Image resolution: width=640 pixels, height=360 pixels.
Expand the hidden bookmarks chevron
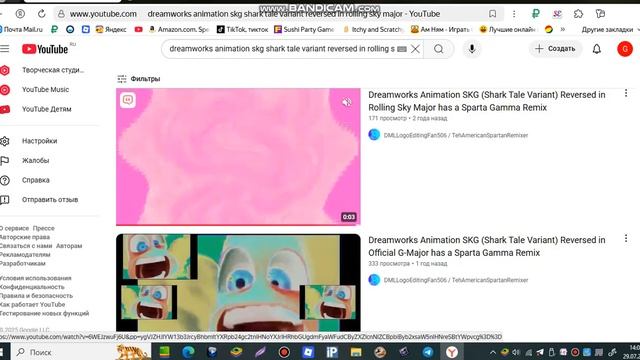[563, 29]
